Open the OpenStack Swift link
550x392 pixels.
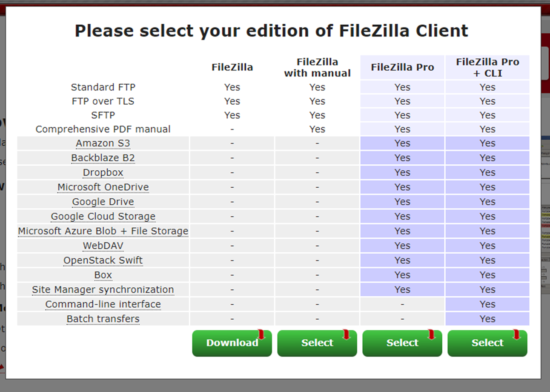103,260
